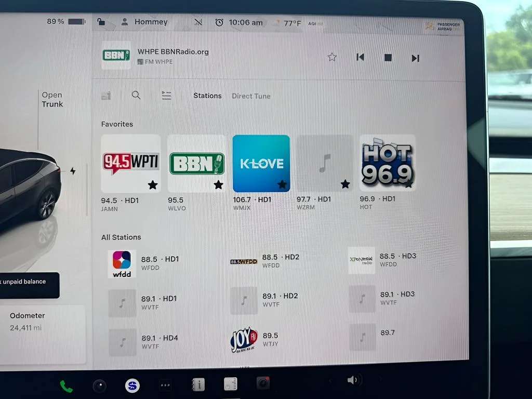Skip to previous station
This screenshot has width=532, height=399.
(361, 57)
